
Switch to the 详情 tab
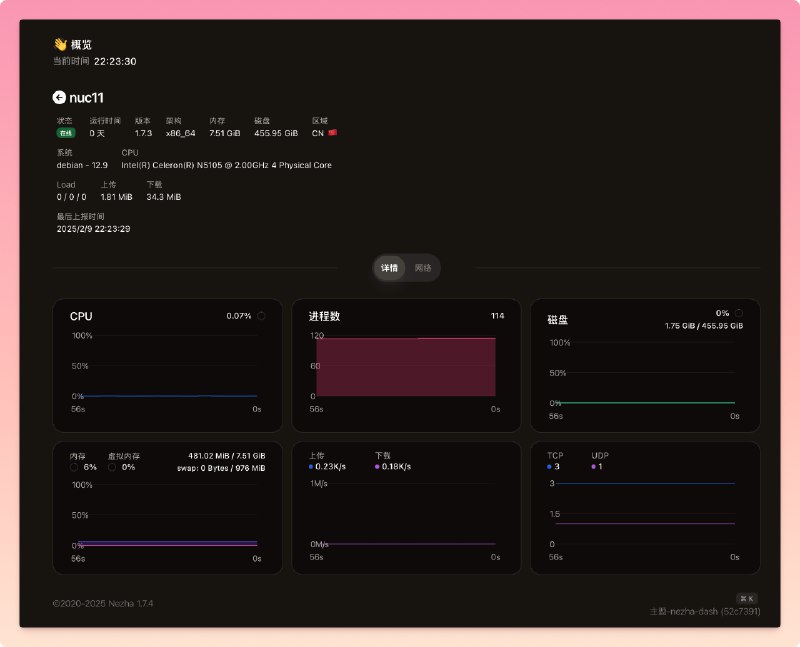(x=390, y=268)
